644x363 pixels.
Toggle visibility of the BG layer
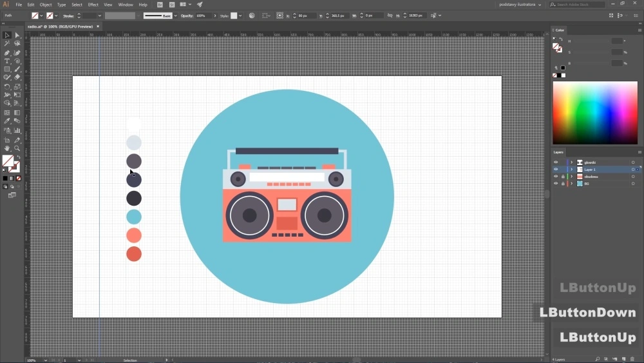click(556, 184)
